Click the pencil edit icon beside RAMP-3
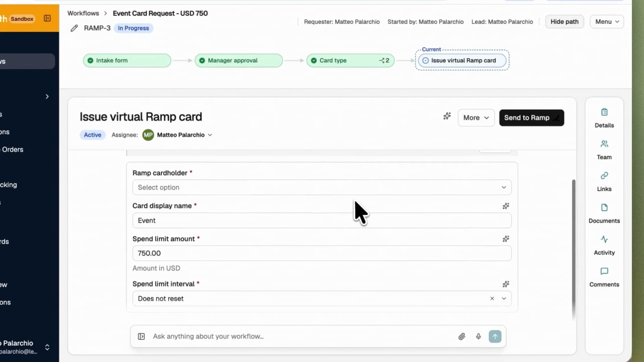This screenshot has width=644, height=362. pos(74,28)
